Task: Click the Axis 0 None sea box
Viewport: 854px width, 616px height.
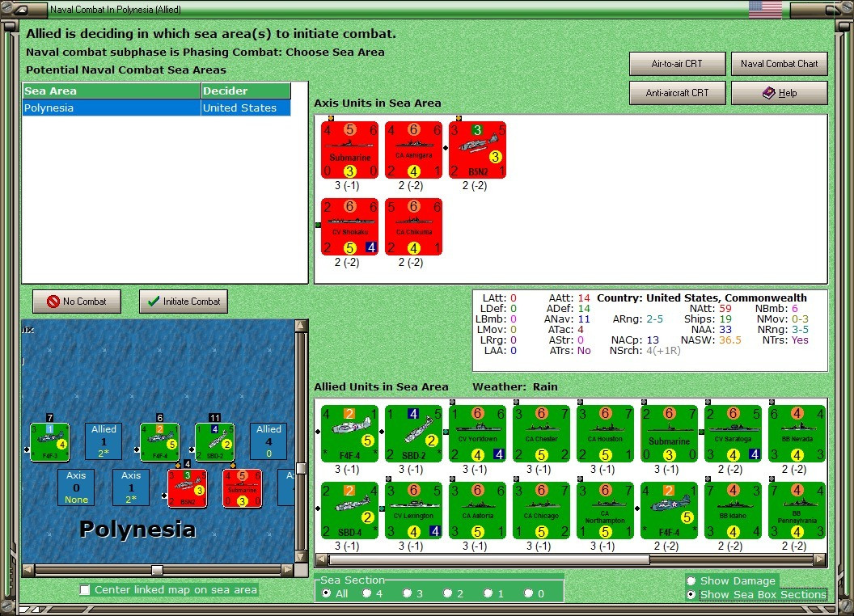Action: [76, 487]
